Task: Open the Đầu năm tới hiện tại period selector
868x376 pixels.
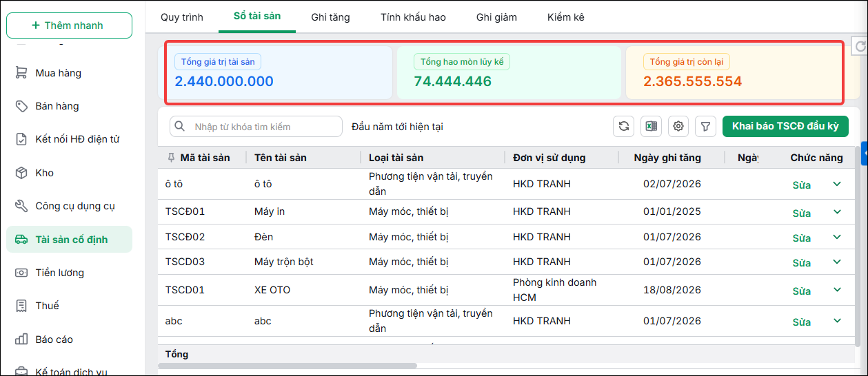Action: pos(396,127)
